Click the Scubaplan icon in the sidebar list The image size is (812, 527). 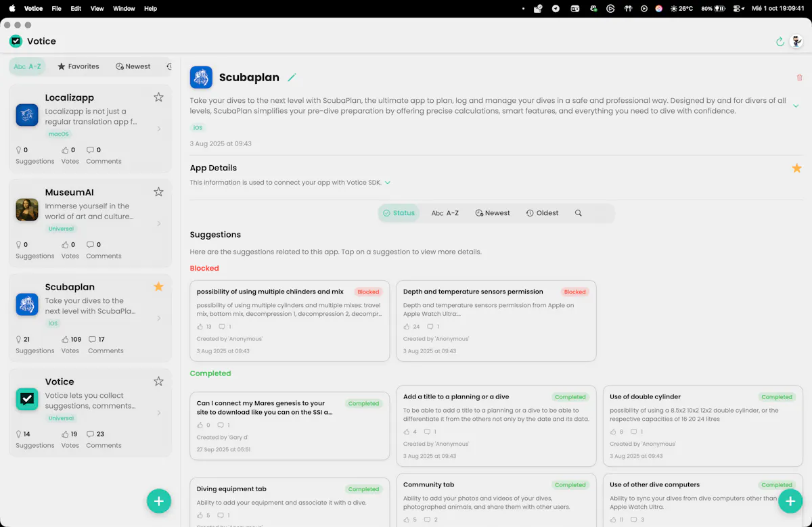coord(27,304)
